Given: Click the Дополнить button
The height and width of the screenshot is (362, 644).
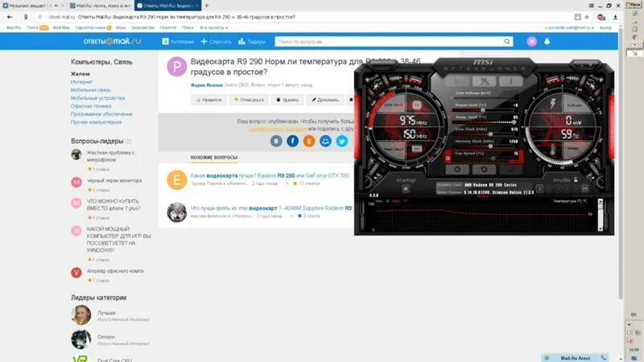Looking at the screenshot, I should click(x=325, y=100).
